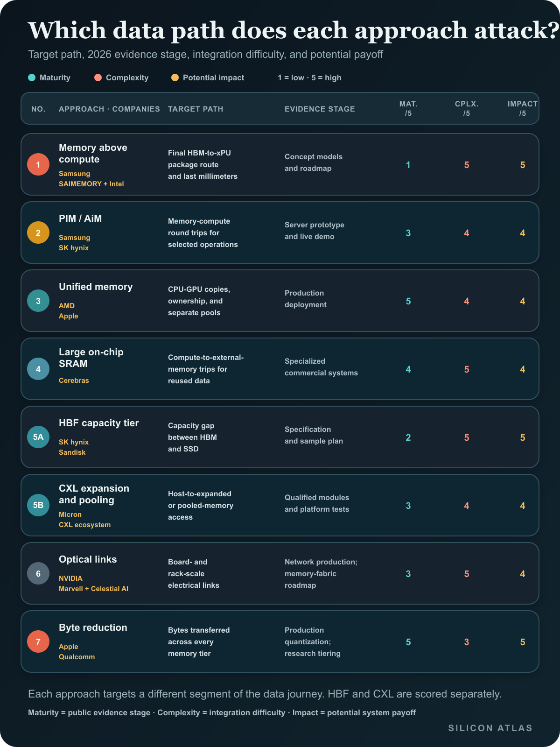Viewport: 560px width, 747px height.
Task: Click the teal Maturity legend dot
Action: click(x=32, y=78)
